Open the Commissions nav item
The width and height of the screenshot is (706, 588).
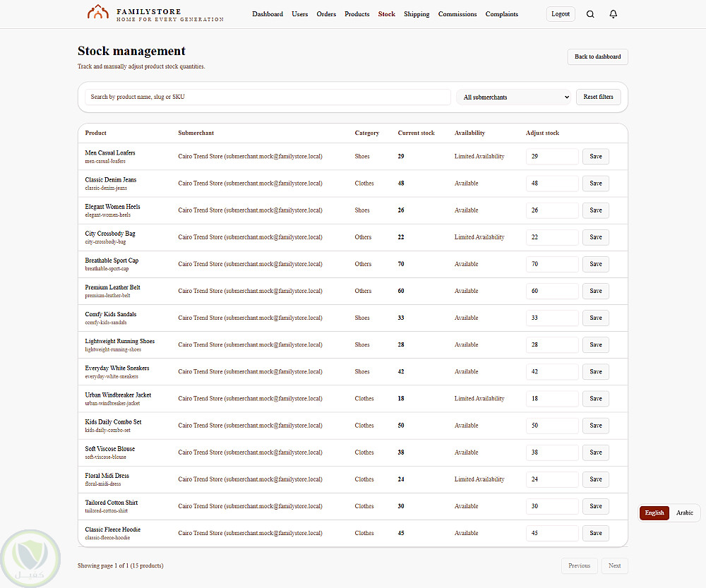point(457,14)
